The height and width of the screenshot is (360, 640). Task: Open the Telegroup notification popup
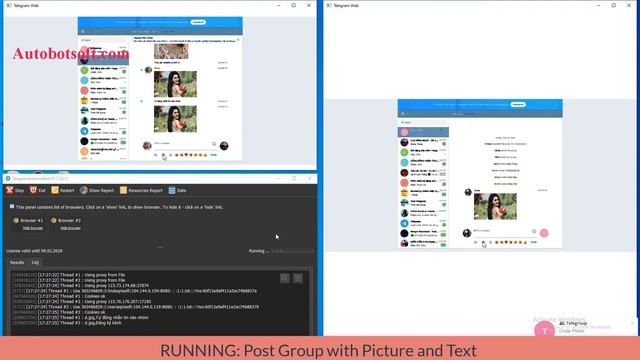point(584,327)
